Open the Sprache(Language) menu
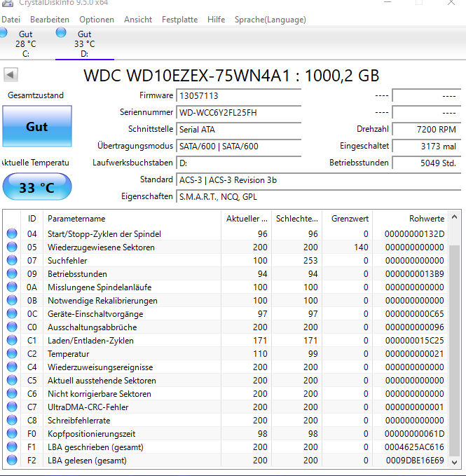The image size is (466, 476). tap(270, 20)
